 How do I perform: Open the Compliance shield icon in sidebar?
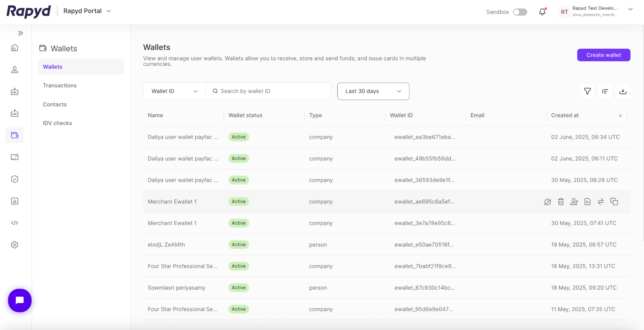click(x=14, y=179)
